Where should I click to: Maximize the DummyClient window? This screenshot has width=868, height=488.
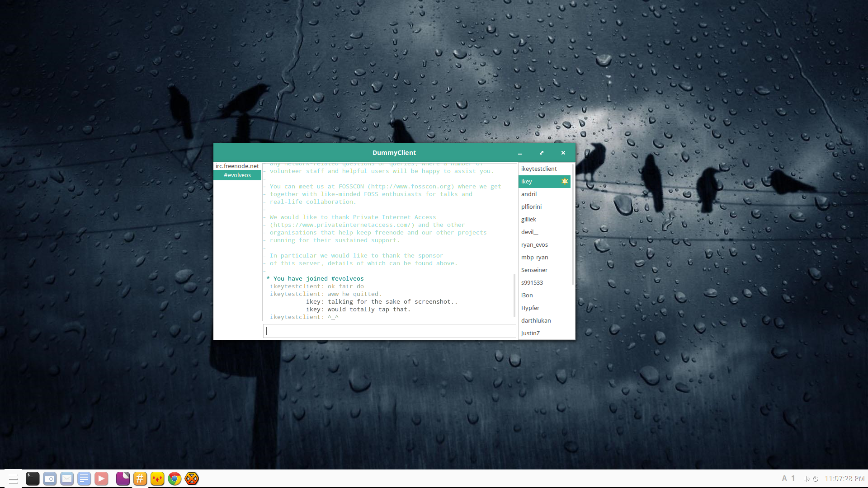pyautogui.click(x=542, y=153)
